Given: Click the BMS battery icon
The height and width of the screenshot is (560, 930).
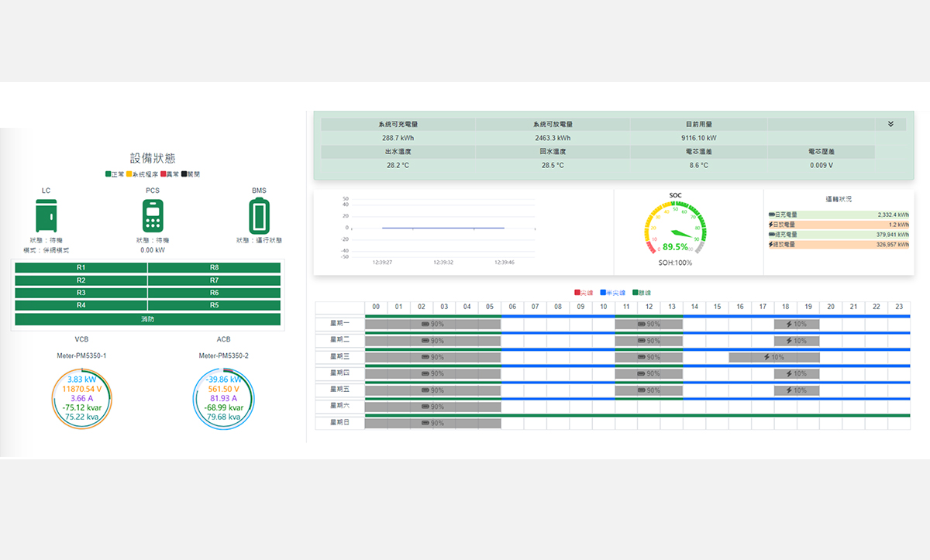Looking at the screenshot, I should click(x=259, y=215).
